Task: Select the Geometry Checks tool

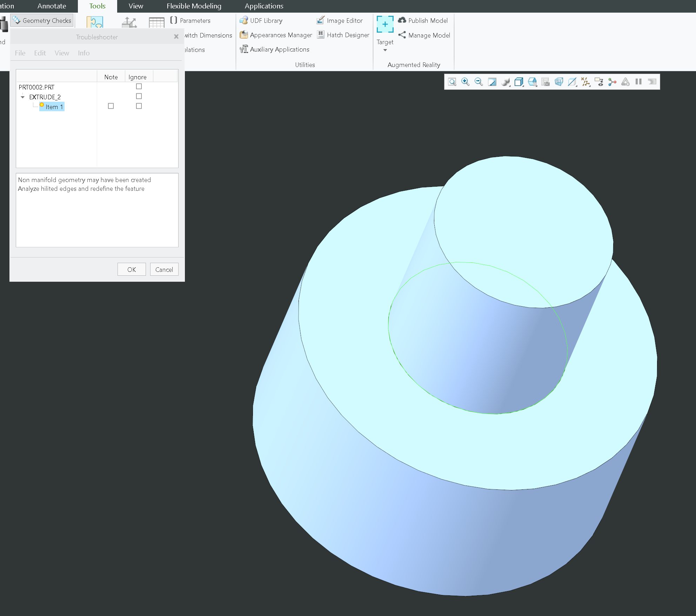Action: coord(42,20)
